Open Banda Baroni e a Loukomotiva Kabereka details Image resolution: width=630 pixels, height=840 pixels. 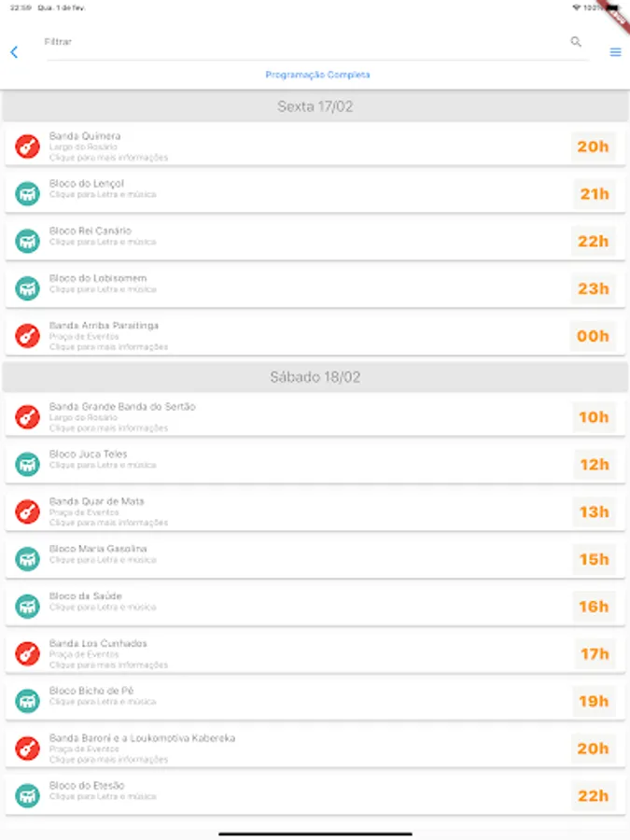[280, 748]
